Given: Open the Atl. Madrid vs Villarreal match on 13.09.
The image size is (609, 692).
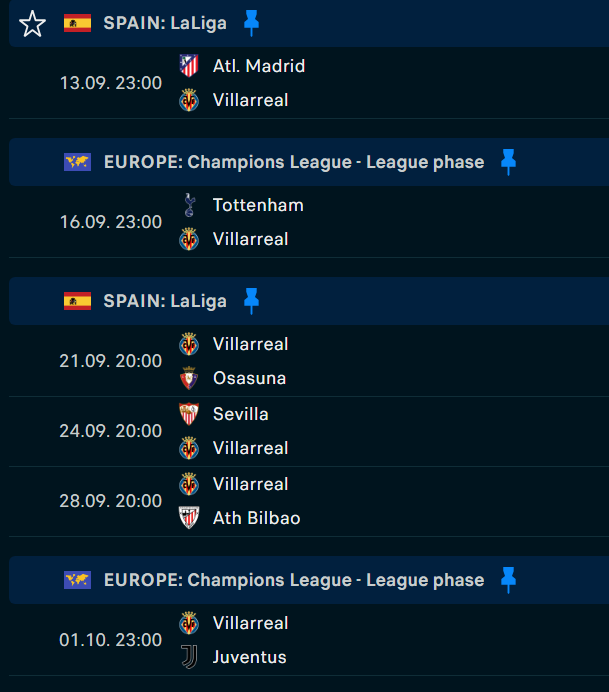Looking at the screenshot, I should coord(309,83).
